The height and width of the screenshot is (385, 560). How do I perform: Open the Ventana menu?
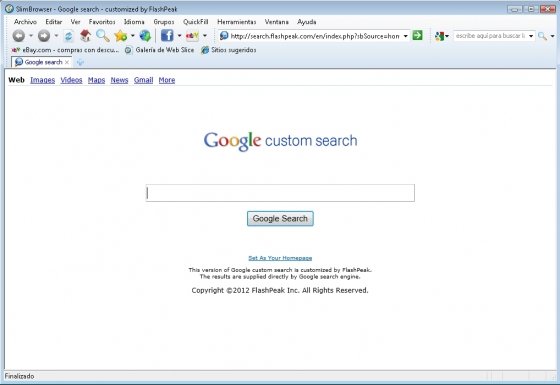[276, 22]
